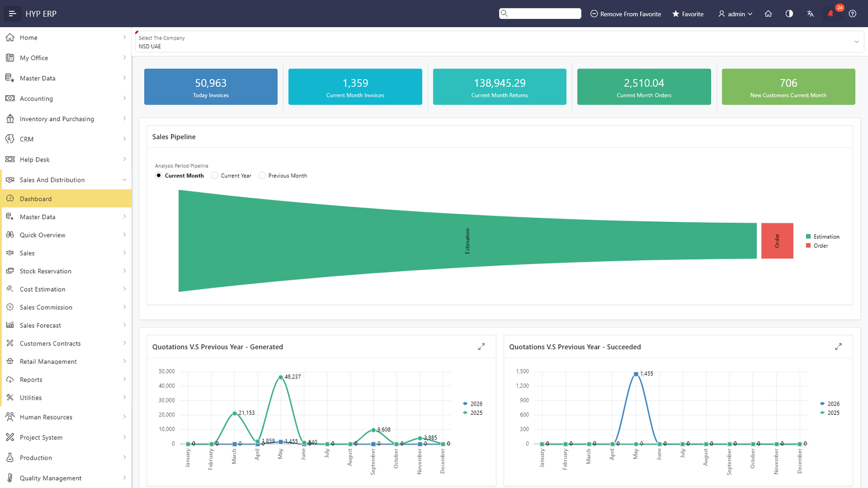Open the language translation icon

tap(810, 14)
